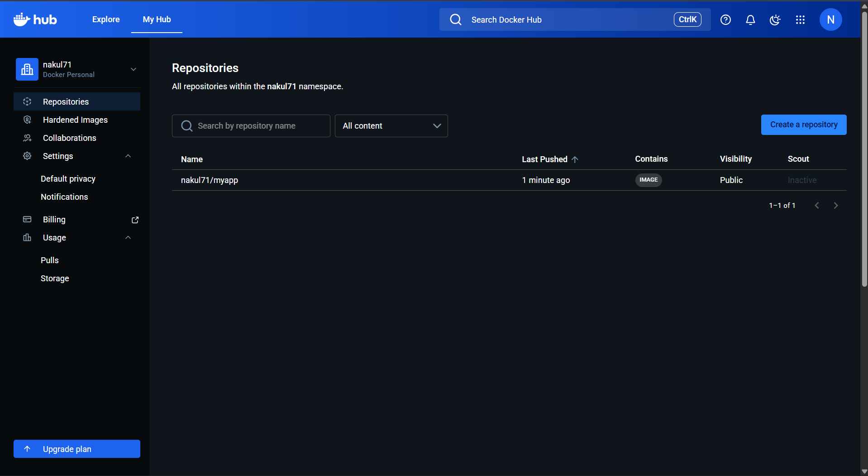Open Hardened Images in the sidebar
Image resolution: width=868 pixels, height=476 pixels.
click(77, 120)
